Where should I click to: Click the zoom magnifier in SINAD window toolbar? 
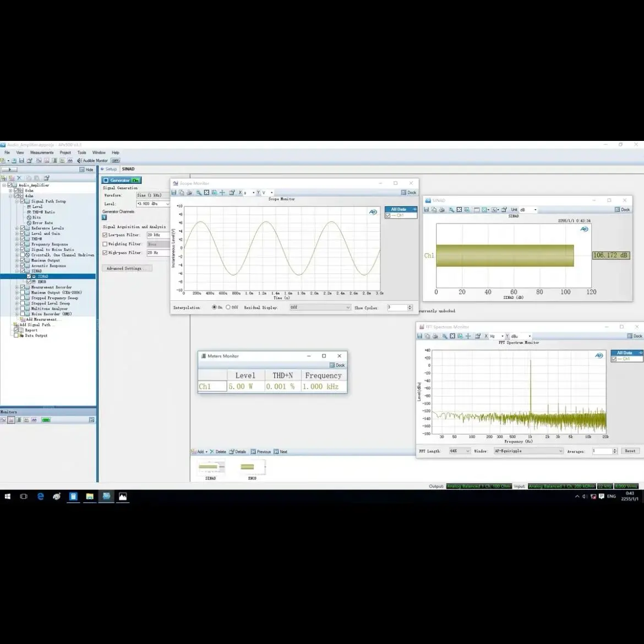pyautogui.click(x=451, y=210)
